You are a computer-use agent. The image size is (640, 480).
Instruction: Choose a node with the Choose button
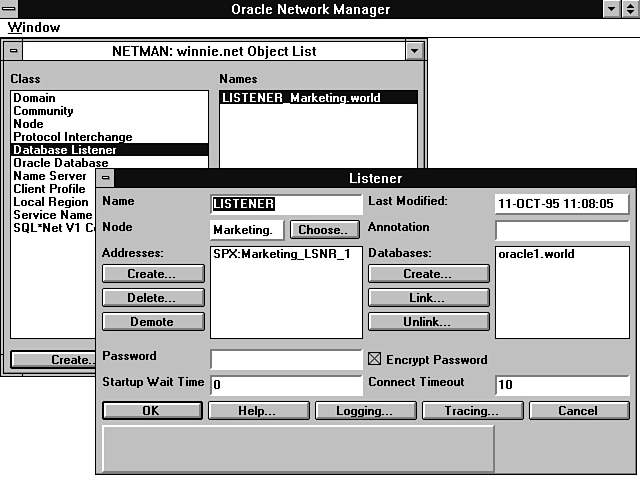[324, 230]
